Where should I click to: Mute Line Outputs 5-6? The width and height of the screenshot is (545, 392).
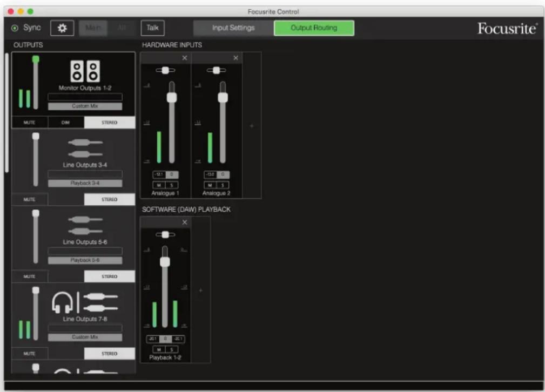click(x=30, y=276)
